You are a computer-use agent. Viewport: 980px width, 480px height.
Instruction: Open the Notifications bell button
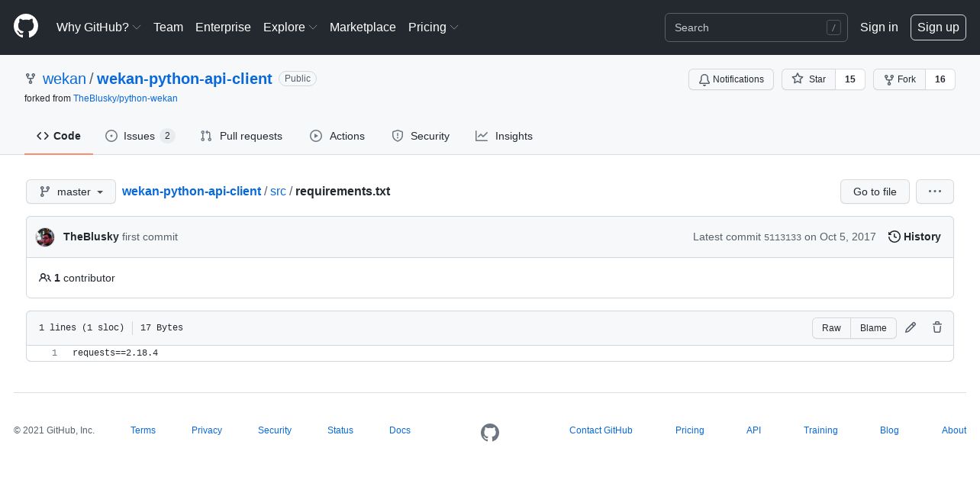tap(731, 79)
